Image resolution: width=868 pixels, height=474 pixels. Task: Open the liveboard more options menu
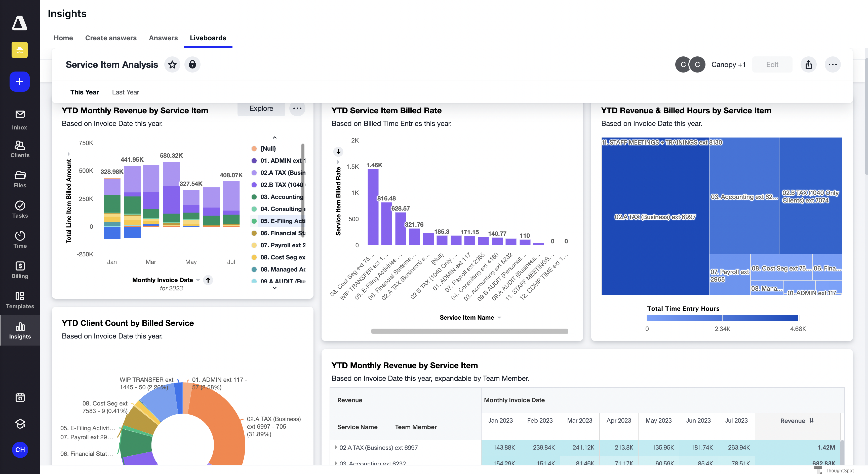[x=832, y=64]
